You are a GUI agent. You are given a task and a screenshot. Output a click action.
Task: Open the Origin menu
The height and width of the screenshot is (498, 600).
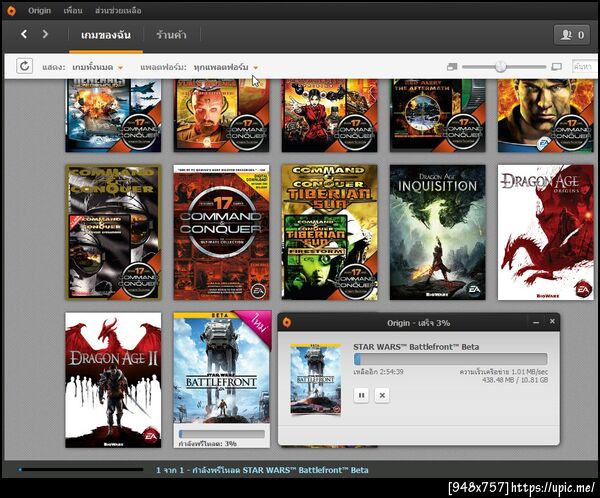pos(39,11)
